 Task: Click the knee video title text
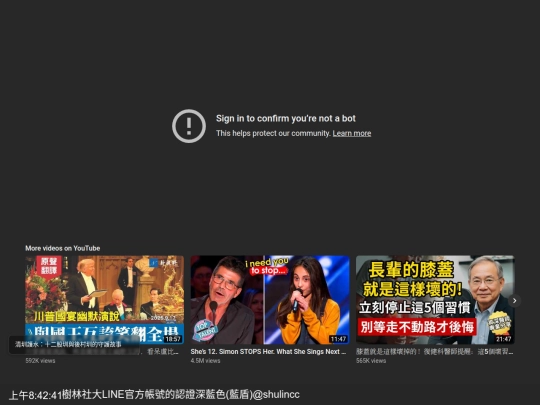click(x=435, y=352)
